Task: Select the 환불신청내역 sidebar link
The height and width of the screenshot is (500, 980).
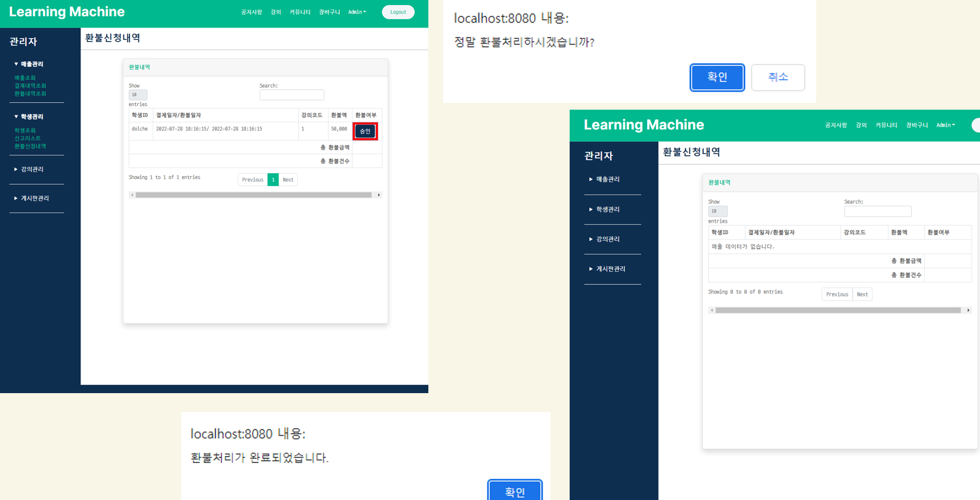Action: [x=30, y=146]
